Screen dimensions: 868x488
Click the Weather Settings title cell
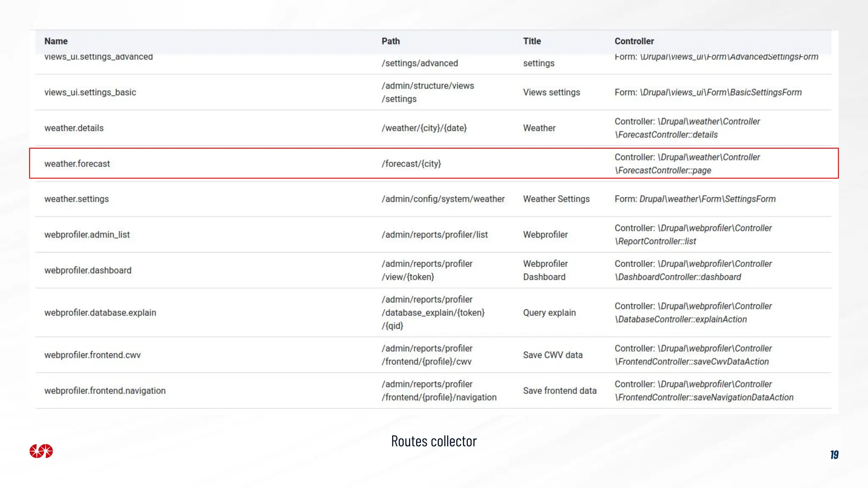(556, 199)
